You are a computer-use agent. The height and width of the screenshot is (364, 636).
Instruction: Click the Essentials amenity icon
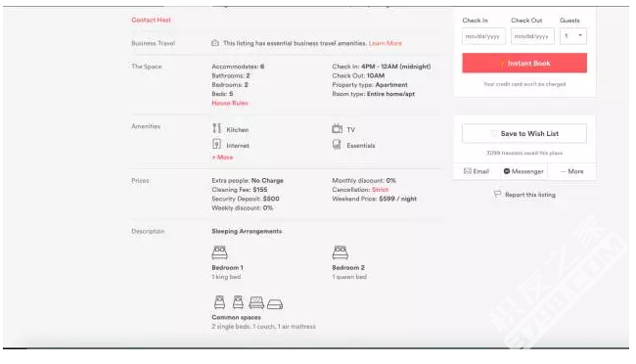tap(337, 144)
